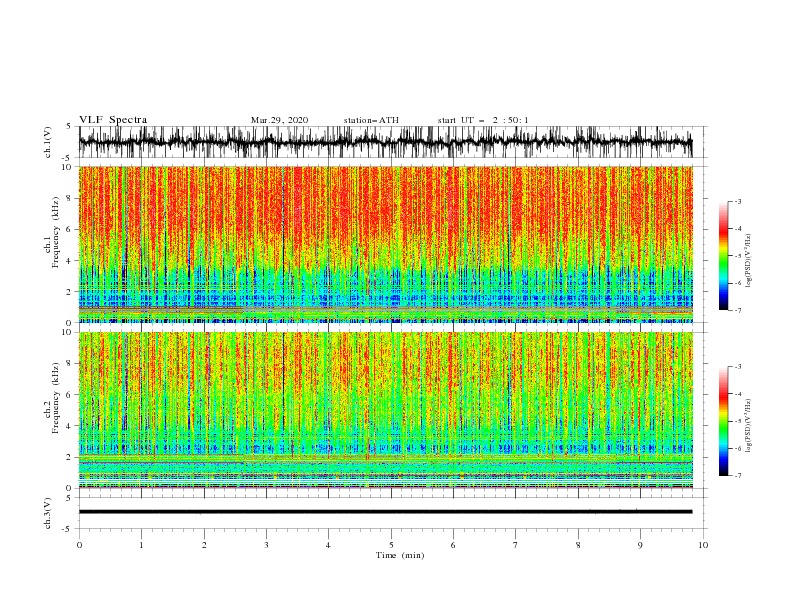Select the "Time (min)" x-axis label
The image size is (792, 612).
pos(400,555)
